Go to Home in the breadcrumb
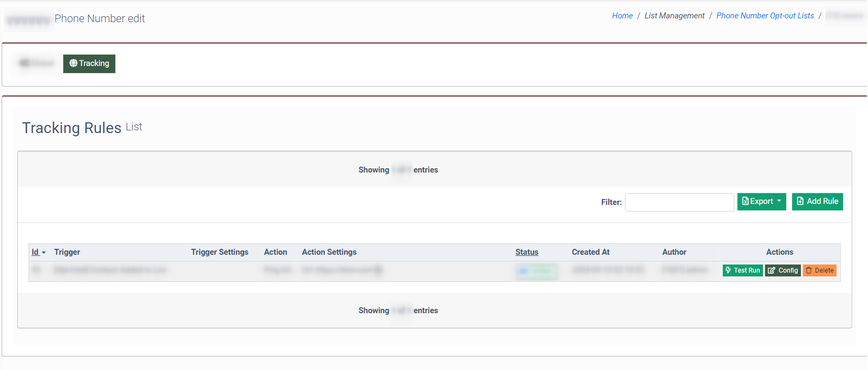868x370 pixels. 622,16
